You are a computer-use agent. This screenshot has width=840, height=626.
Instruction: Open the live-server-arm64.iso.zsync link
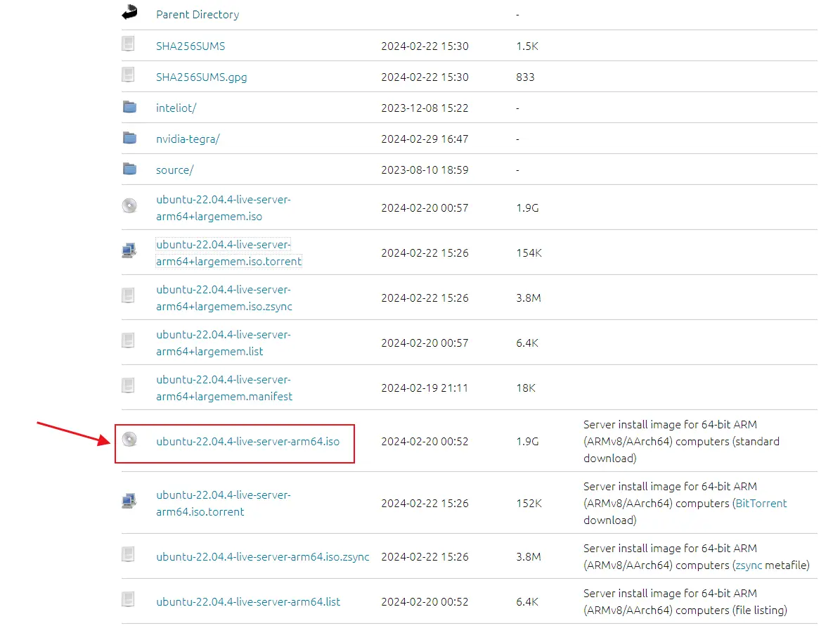(262, 557)
